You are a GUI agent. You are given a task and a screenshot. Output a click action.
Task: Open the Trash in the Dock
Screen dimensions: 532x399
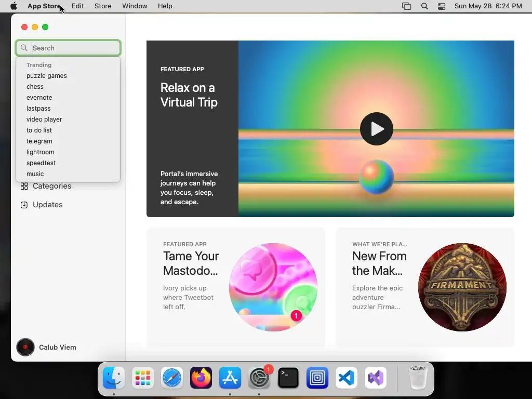pyautogui.click(x=418, y=378)
